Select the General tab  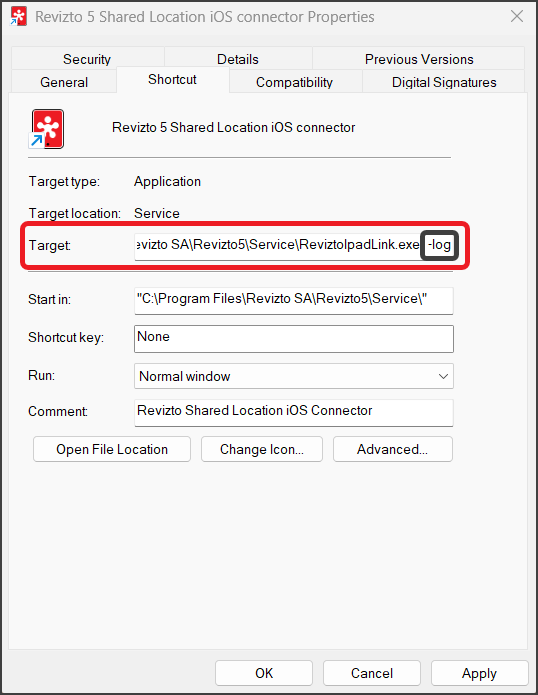(x=64, y=82)
